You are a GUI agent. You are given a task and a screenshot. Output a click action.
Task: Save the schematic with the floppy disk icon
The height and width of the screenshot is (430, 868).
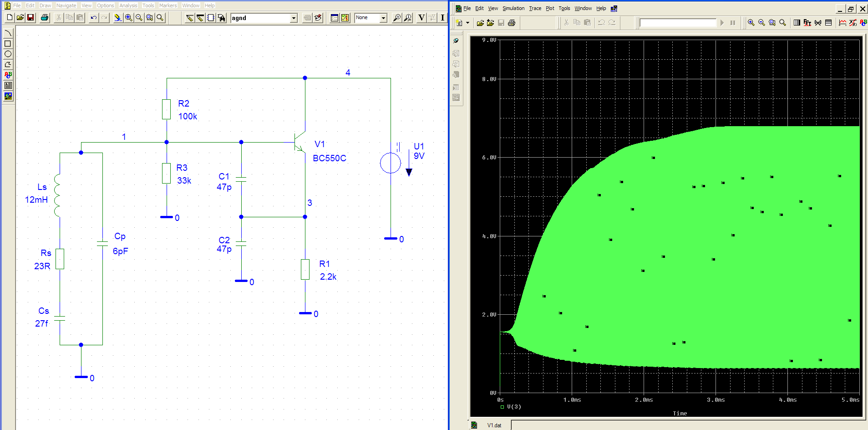point(30,18)
